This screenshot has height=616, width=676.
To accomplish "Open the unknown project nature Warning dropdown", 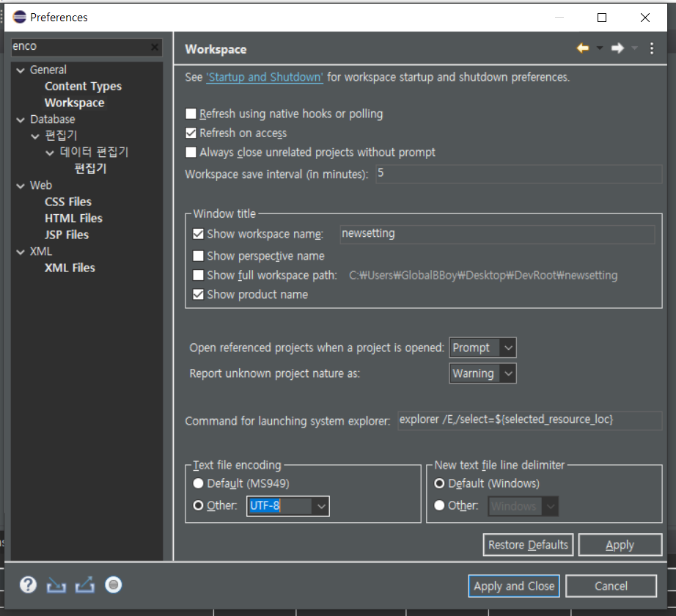I will (x=482, y=373).
